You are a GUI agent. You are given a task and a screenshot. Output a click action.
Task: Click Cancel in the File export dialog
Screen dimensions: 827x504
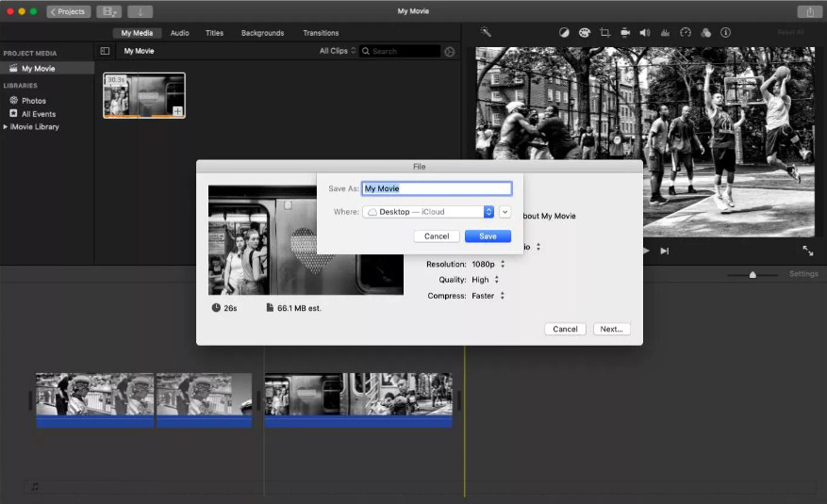click(x=566, y=329)
